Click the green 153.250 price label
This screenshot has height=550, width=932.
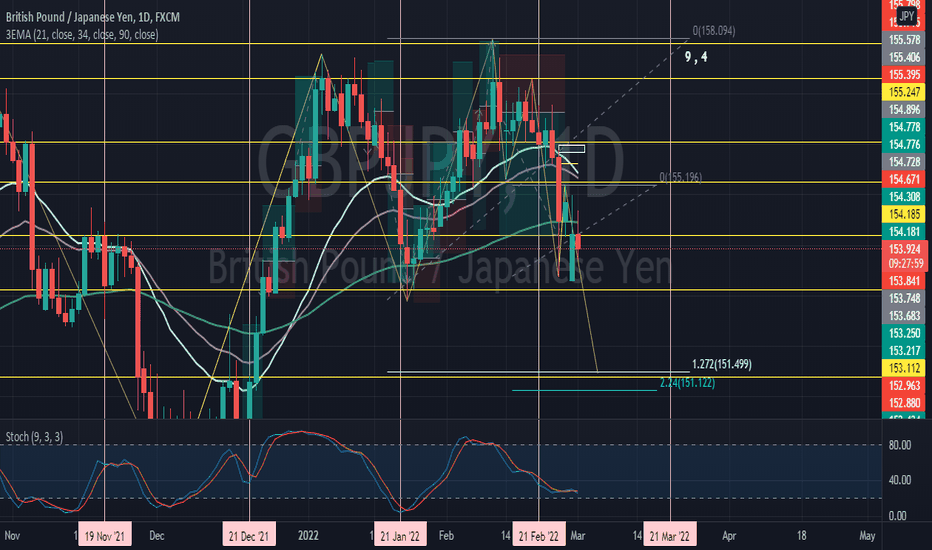[904, 333]
